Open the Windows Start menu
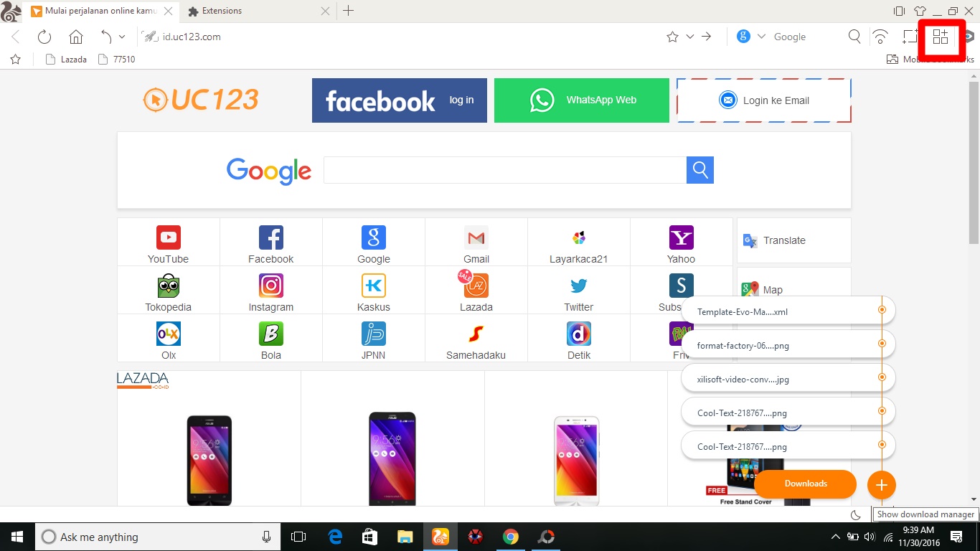 tap(17, 537)
